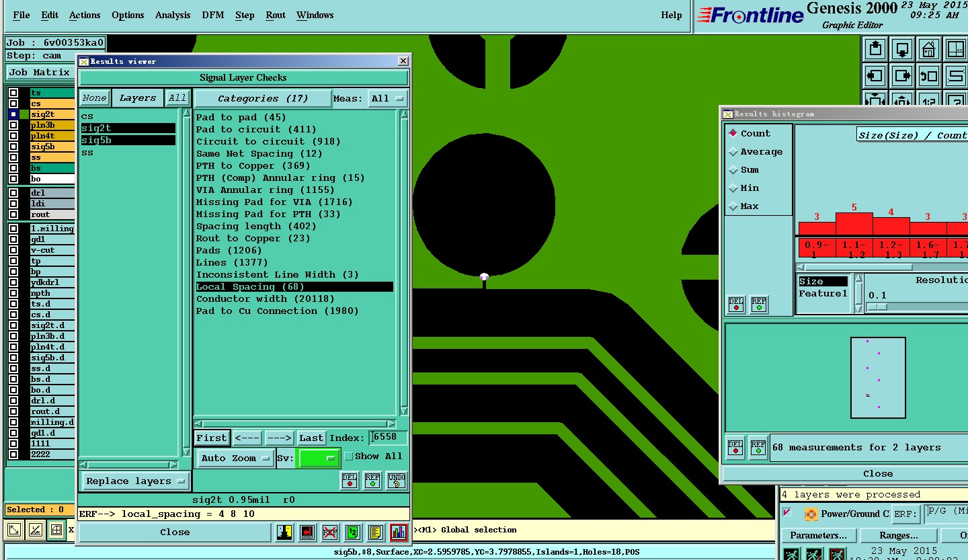Toggle the sig2t layer checkbox

(x=13, y=114)
